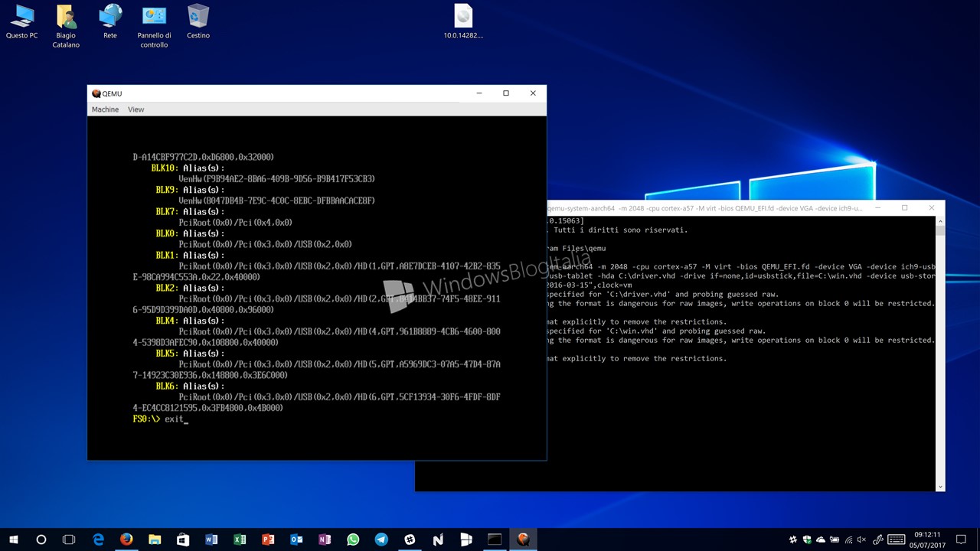
Task: Click the battery power tray icon
Action: pyautogui.click(x=836, y=540)
